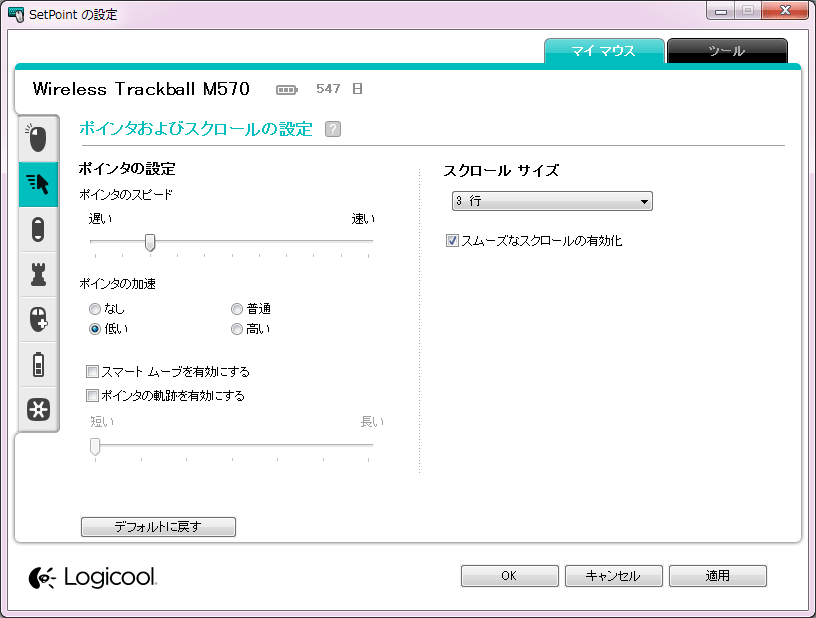
Task: Click the Logicool logo
Action: 93,577
